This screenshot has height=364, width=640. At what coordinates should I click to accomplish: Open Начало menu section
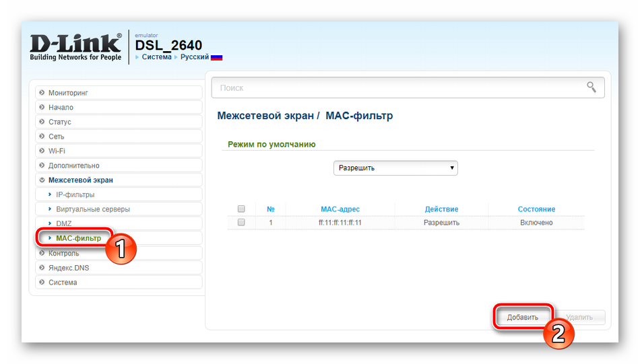pyautogui.click(x=119, y=107)
